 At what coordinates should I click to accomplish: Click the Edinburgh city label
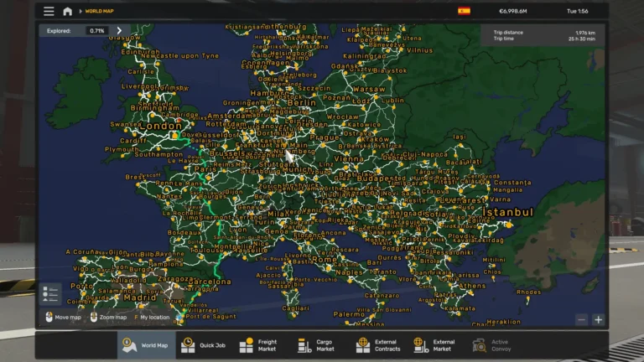click(141, 52)
